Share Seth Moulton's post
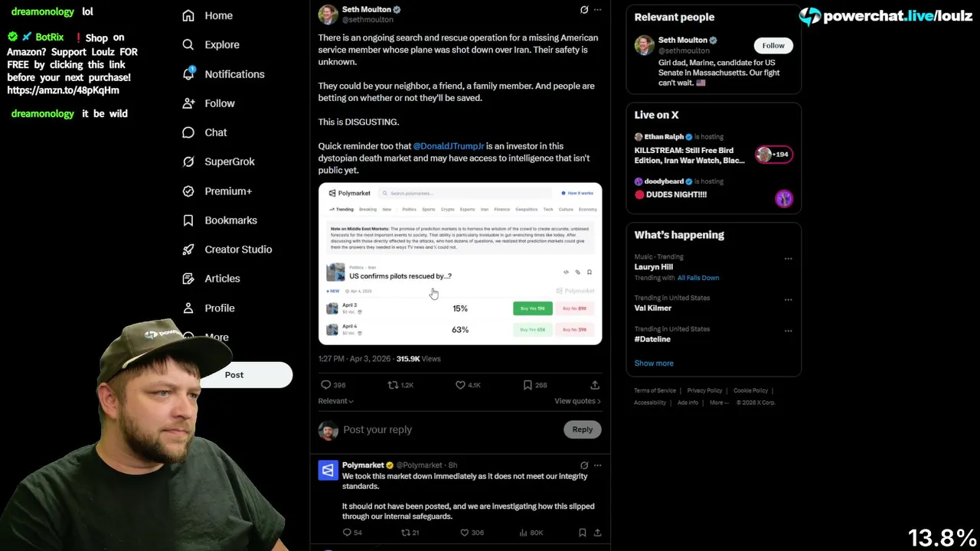This screenshot has width=980, height=551. (595, 385)
